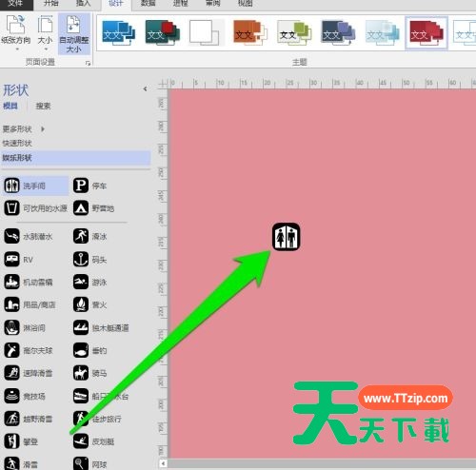The height and width of the screenshot is (470, 476).
Task: Pick the 徒步旅行 hiking shape
Action: click(x=97, y=419)
